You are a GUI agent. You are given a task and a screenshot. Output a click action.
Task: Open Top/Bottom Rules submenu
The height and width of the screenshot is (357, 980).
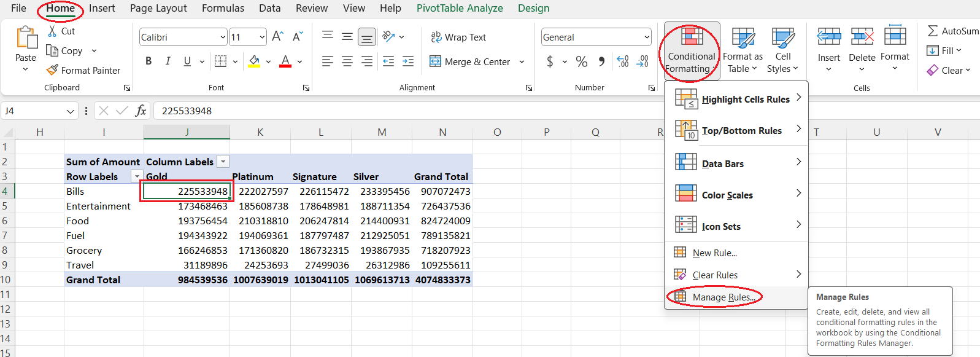click(x=736, y=130)
